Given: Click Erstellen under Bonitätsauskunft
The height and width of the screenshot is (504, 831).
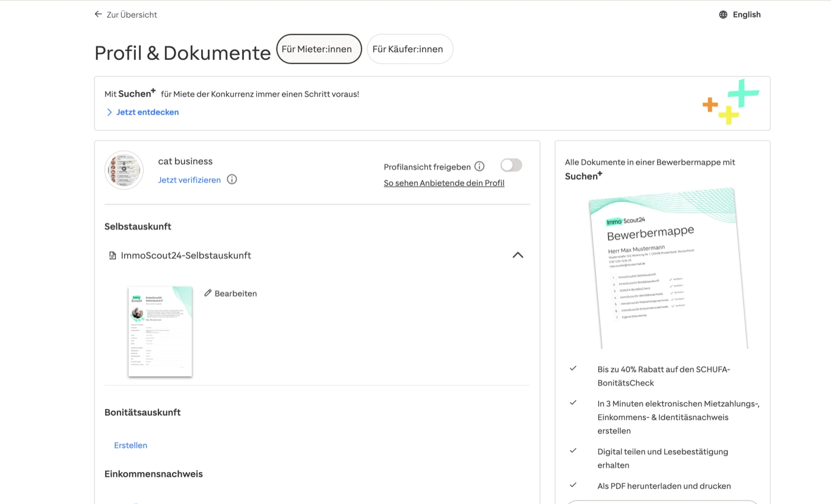Looking at the screenshot, I should click(131, 445).
